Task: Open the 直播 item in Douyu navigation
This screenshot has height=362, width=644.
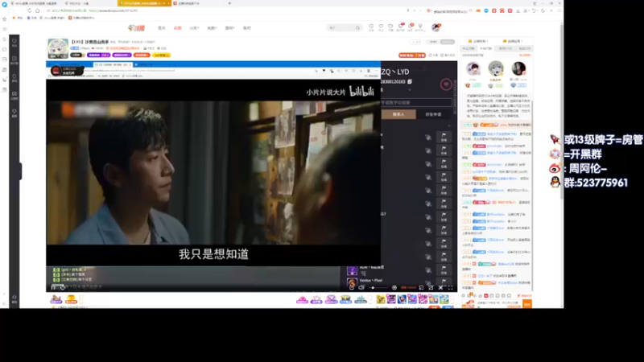Action: point(177,28)
